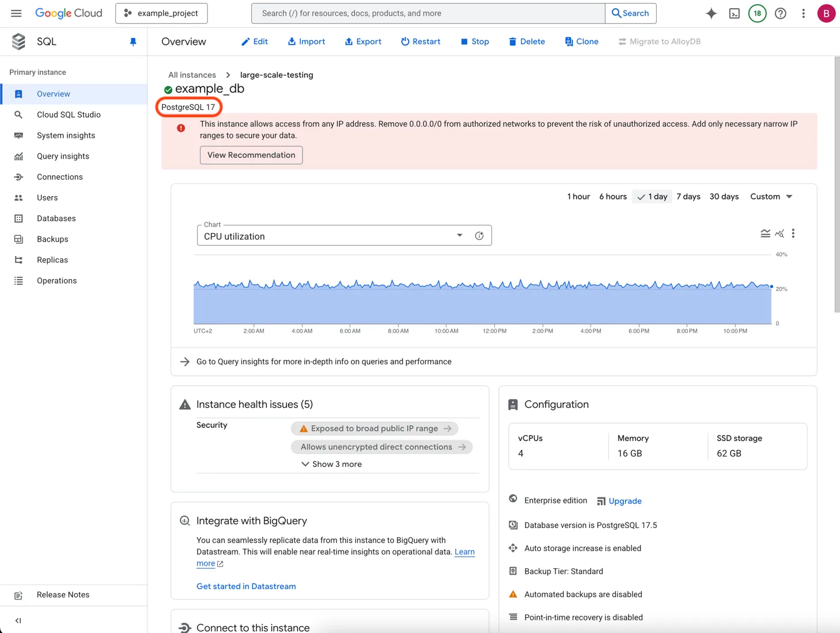Select the 1 day time range
The width and height of the screenshot is (840, 633).
652,197
